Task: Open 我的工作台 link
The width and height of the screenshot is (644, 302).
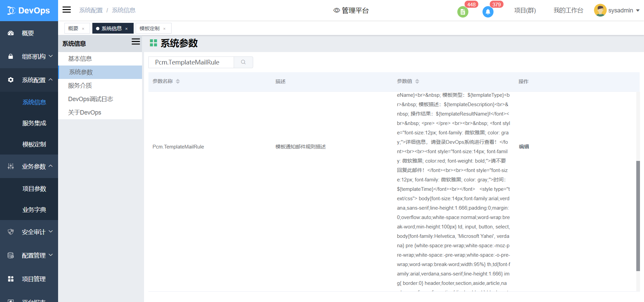Action: [568, 10]
